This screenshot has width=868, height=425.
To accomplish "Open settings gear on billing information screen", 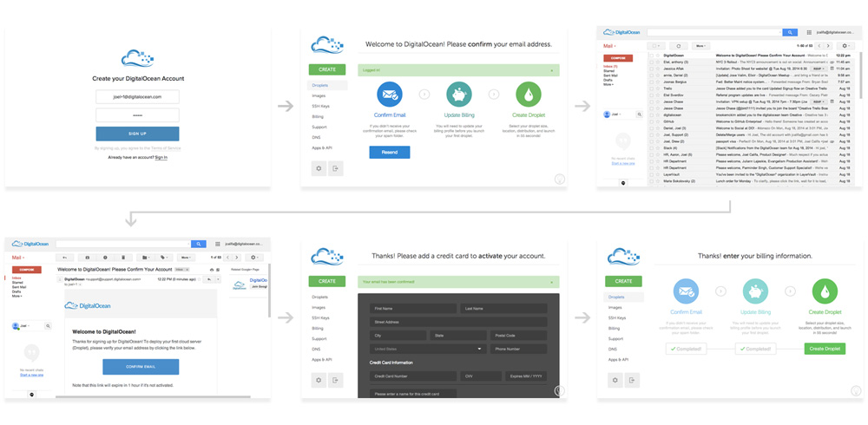I will tap(615, 380).
